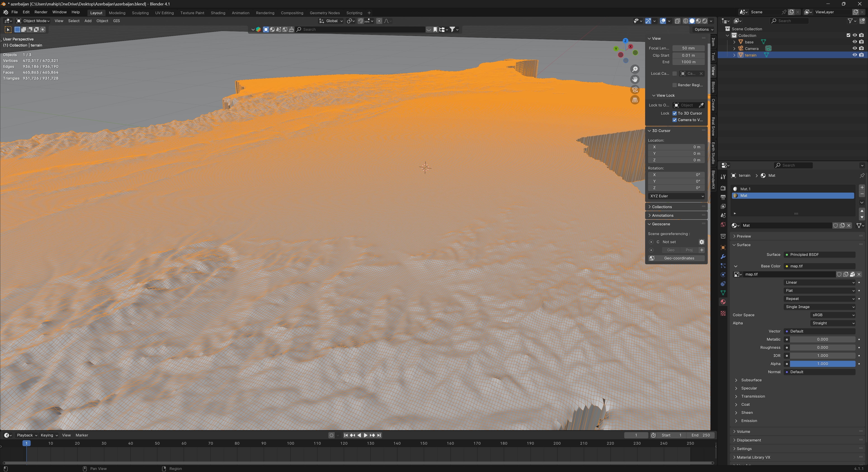Enable the Render Region checkbox

click(x=675, y=85)
